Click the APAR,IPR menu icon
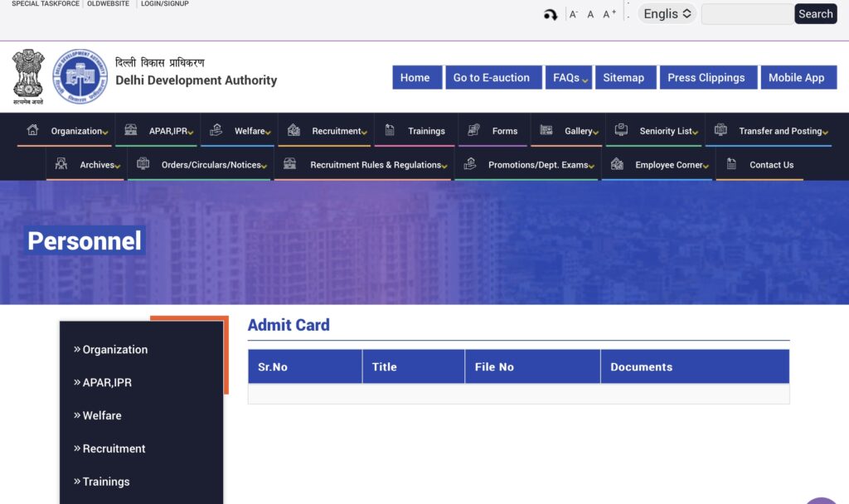Image resolution: width=849 pixels, height=504 pixels. pos(130,130)
